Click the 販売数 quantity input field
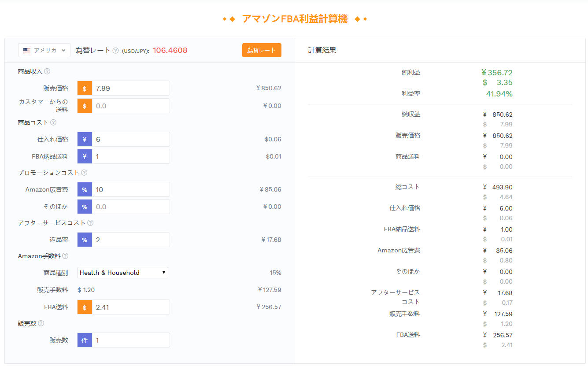 (131, 340)
